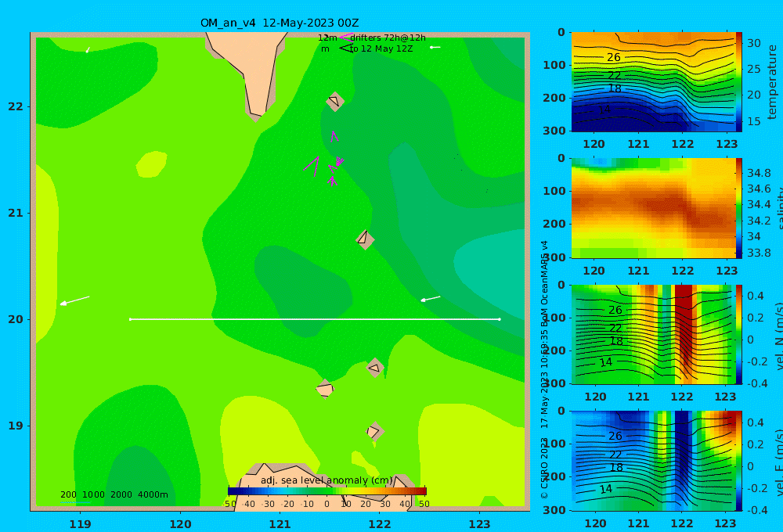Click the salinity colorbar value 33.8
This screenshot has width=783, height=532.
point(759,253)
